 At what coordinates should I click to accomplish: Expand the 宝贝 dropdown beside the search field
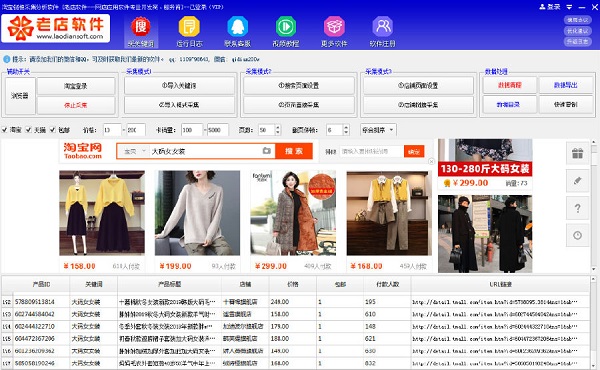coord(135,151)
